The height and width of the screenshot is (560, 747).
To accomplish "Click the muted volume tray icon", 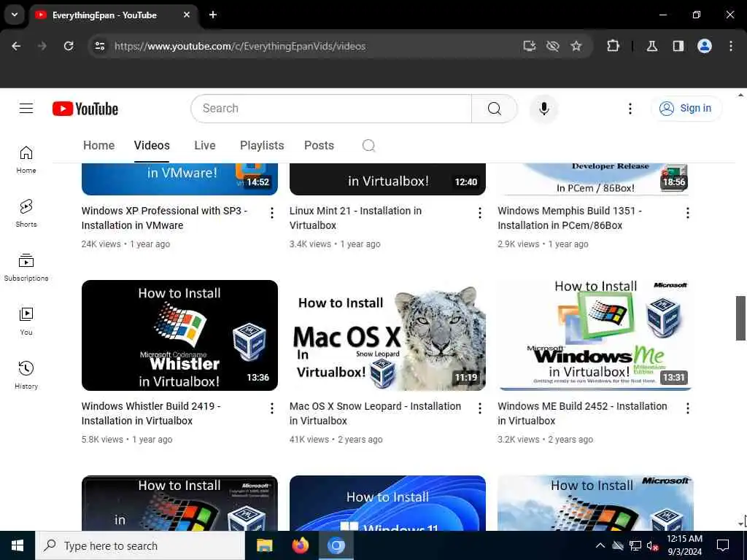I will (652, 545).
